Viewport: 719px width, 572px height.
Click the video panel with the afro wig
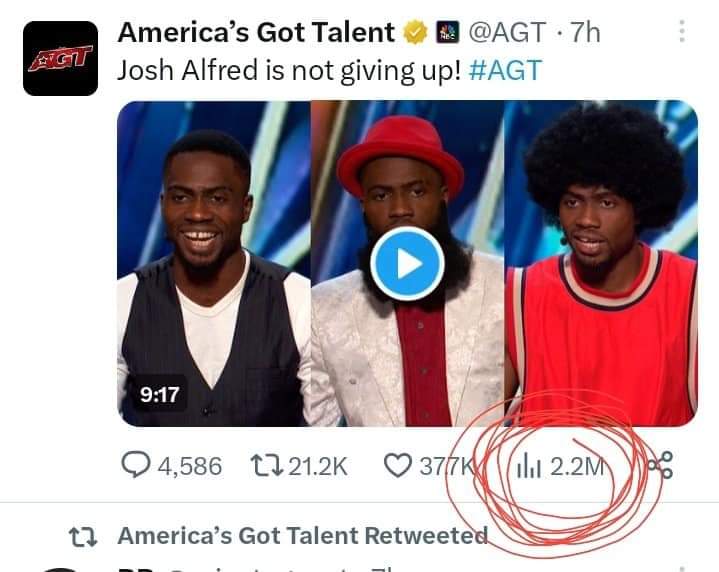point(601,263)
